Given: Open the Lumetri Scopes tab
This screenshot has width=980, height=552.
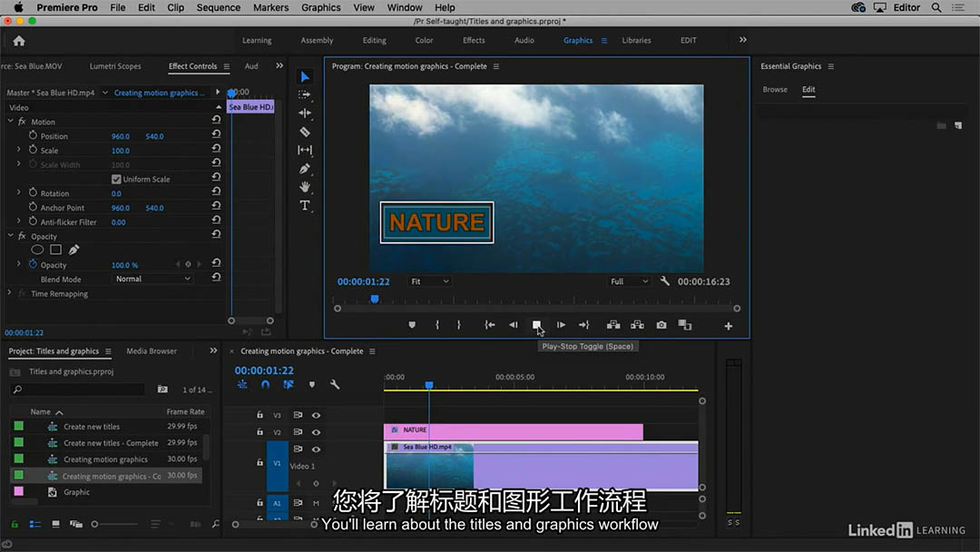Looking at the screenshot, I should 115,65.
